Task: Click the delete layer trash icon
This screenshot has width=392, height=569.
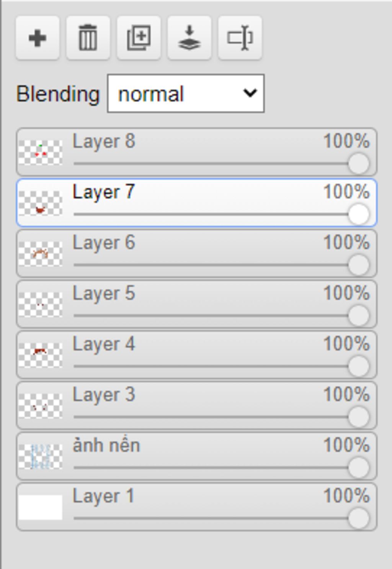Action: pos(88,38)
